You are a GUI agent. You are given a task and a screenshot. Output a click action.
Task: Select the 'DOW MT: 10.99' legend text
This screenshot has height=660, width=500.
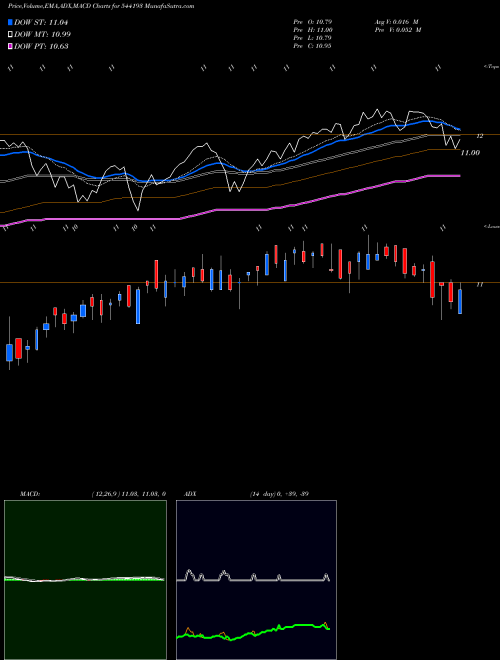pyautogui.click(x=42, y=35)
